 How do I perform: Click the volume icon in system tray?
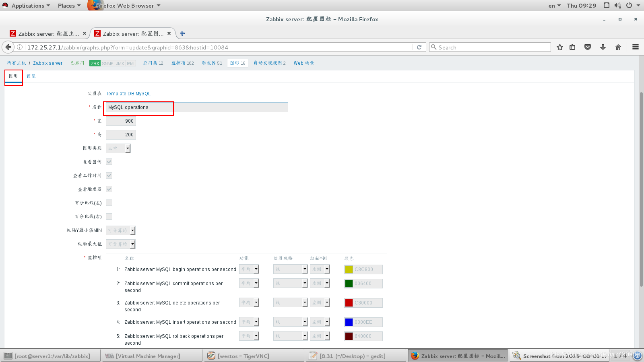tap(618, 5)
